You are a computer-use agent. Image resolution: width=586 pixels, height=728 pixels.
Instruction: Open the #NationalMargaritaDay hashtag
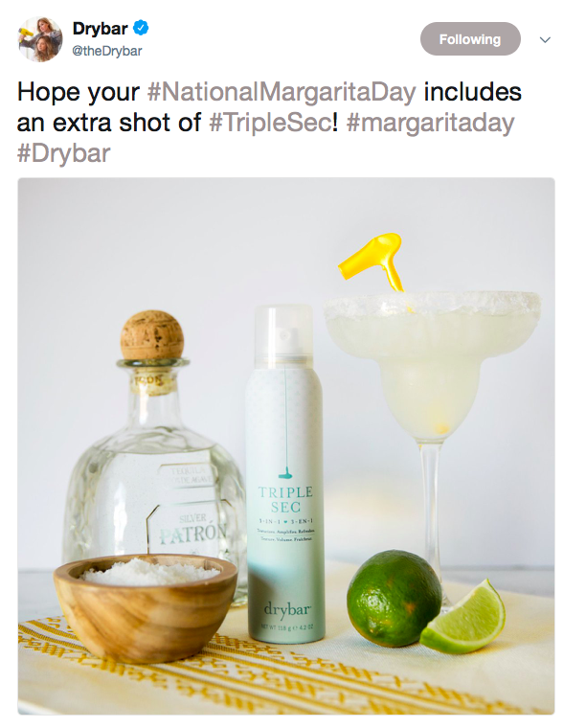tap(282, 92)
